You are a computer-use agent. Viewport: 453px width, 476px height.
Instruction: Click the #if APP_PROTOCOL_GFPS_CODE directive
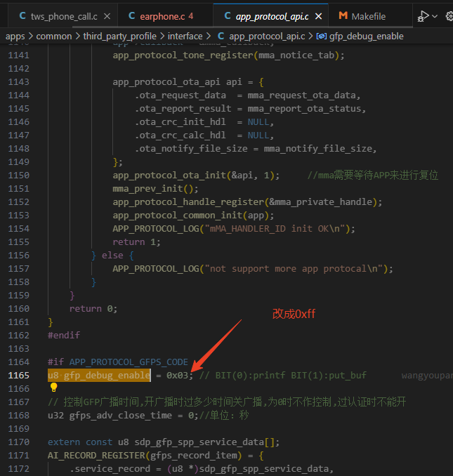[x=118, y=362]
